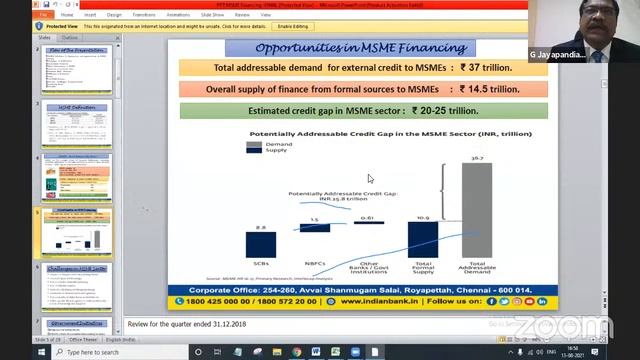
Task: Click the taskbar clock showing date
Action: click(x=573, y=352)
